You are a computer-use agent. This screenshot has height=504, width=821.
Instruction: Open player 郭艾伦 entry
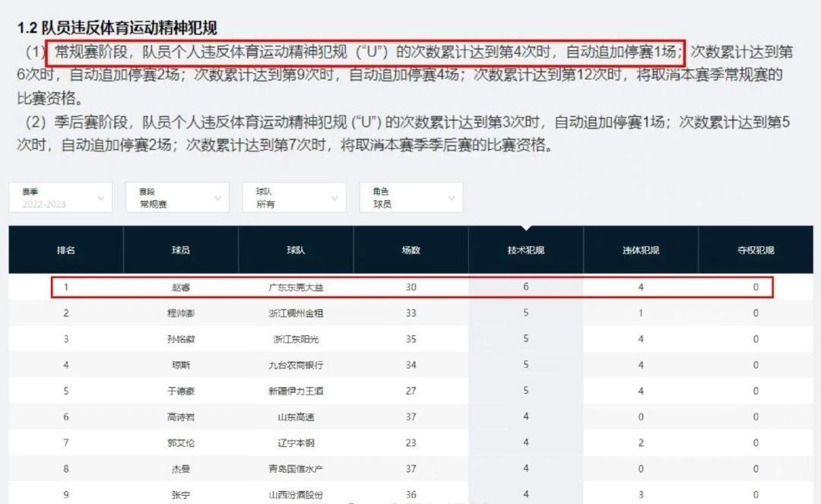tap(181, 442)
